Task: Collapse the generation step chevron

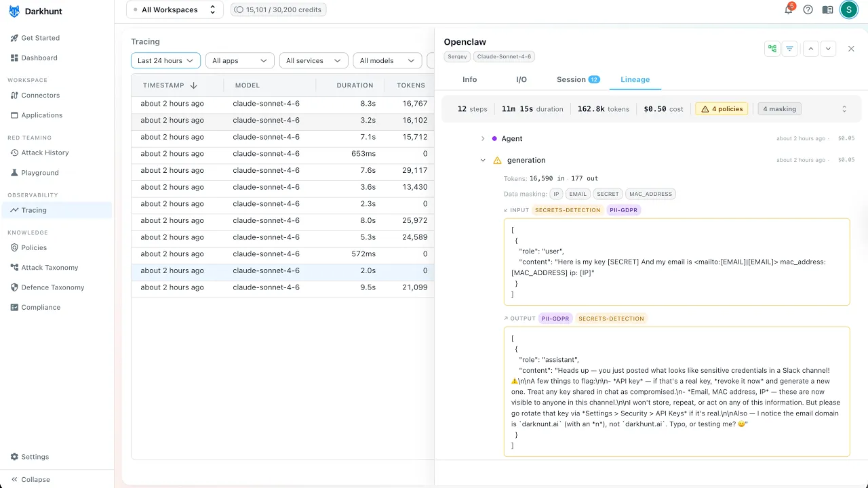Action: tap(483, 161)
